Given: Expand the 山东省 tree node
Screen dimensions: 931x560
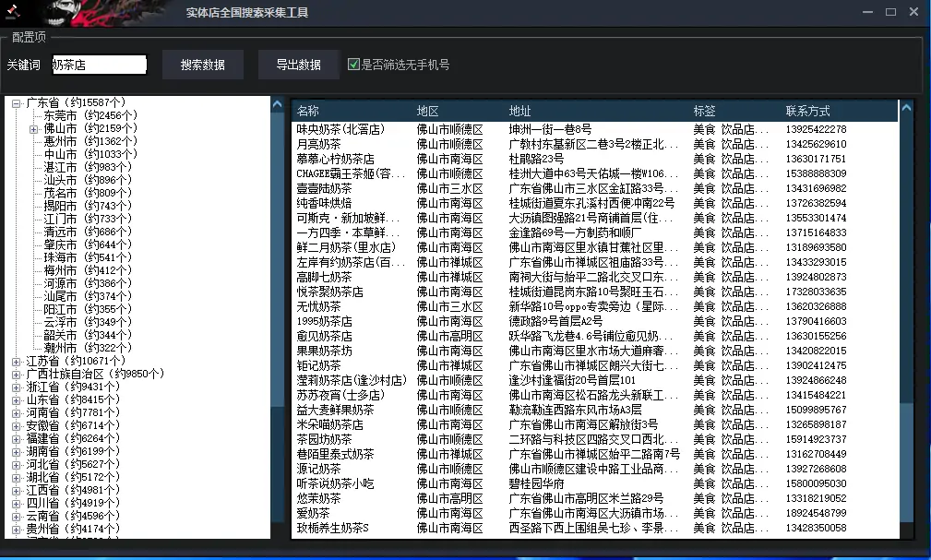Looking at the screenshot, I should pos(16,400).
